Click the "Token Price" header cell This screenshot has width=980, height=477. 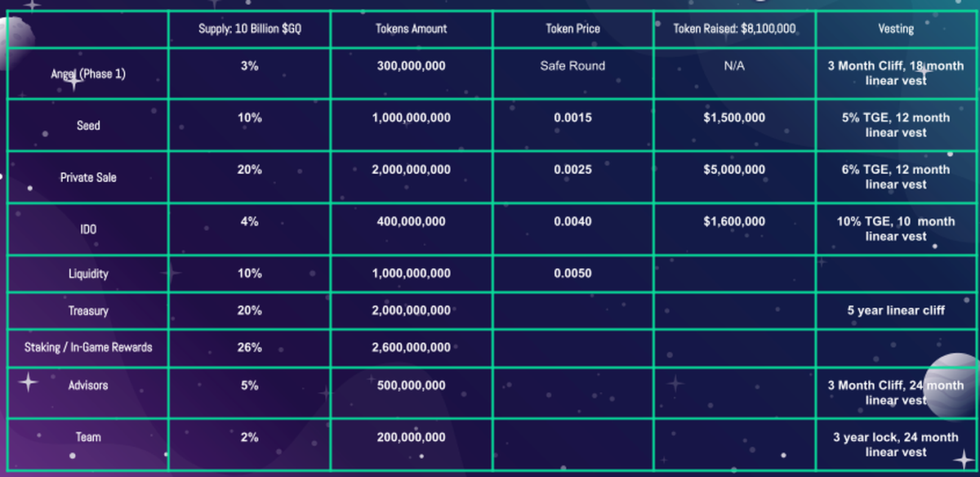(x=572, y=29)
